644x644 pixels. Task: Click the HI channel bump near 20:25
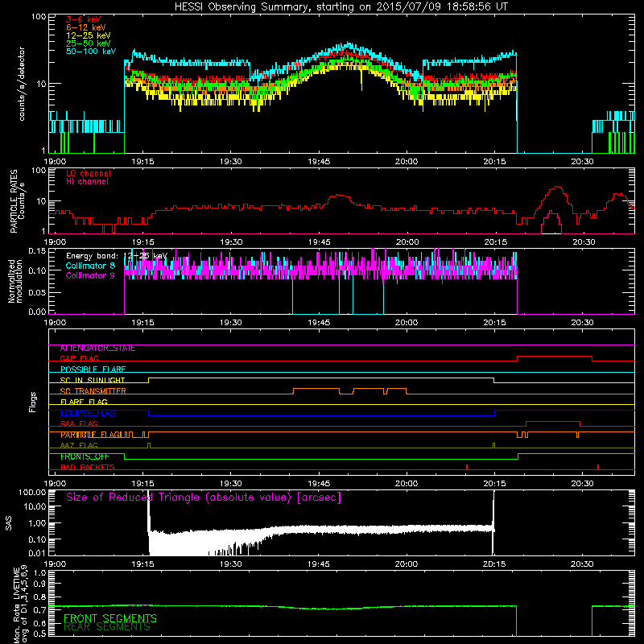pos(551,222)
